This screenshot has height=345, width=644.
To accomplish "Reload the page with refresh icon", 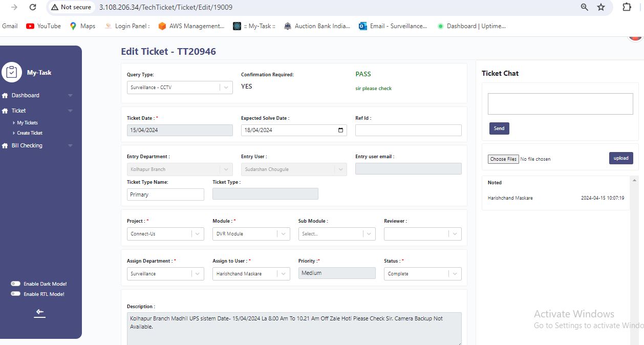I will 33,7.
